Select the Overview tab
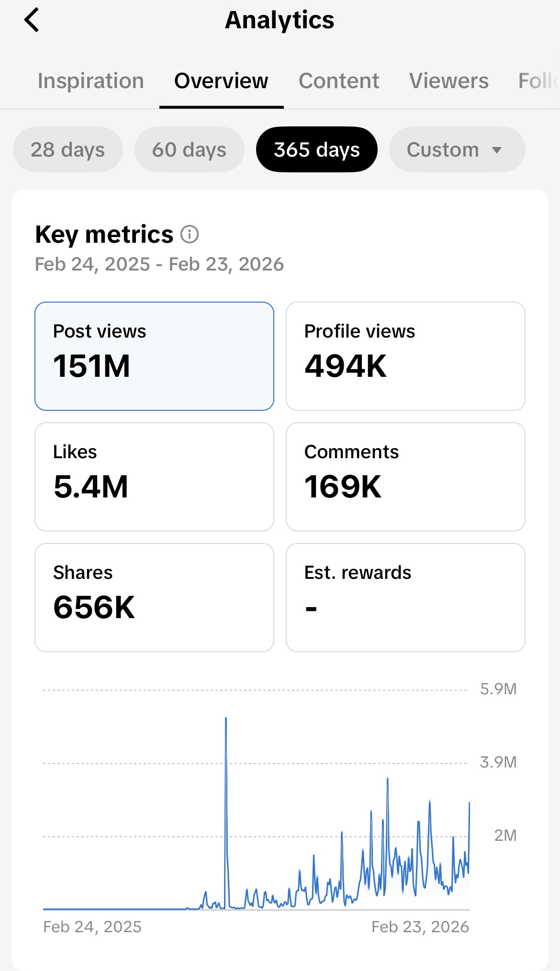 (x=221, y=81)
